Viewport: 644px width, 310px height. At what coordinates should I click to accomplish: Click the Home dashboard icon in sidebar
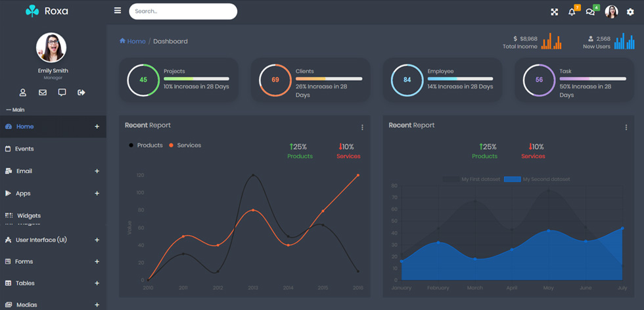pos(8,126)
